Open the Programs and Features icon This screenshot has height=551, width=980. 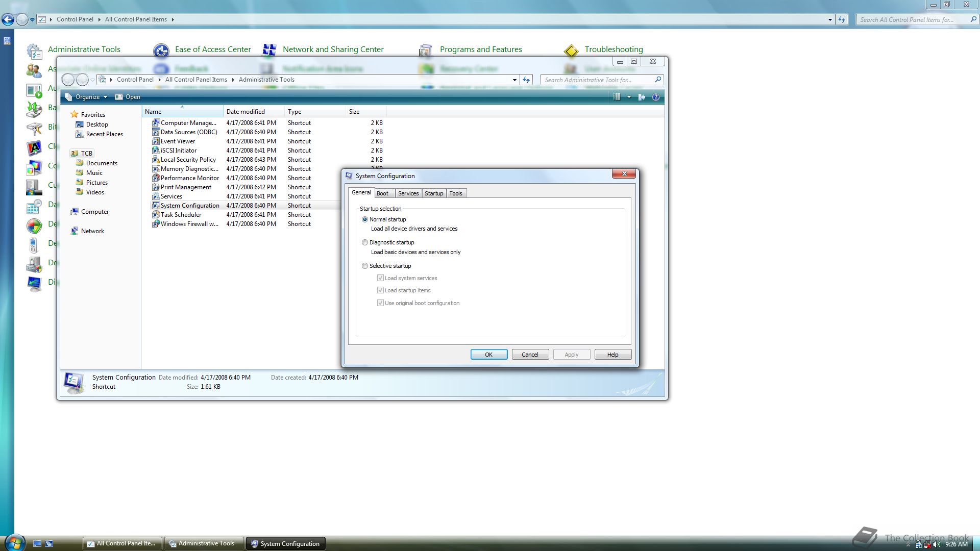pyautogui.click(x=425, y=51)
